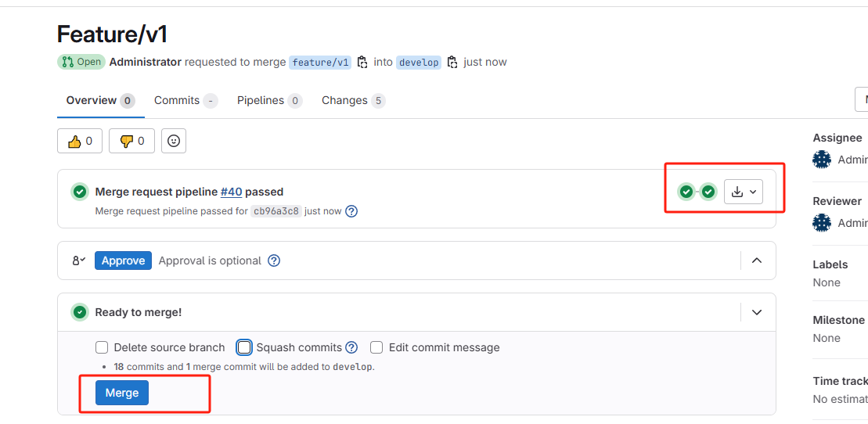
Task: Open the add emoji reaction picker
Action: point(174,141)
